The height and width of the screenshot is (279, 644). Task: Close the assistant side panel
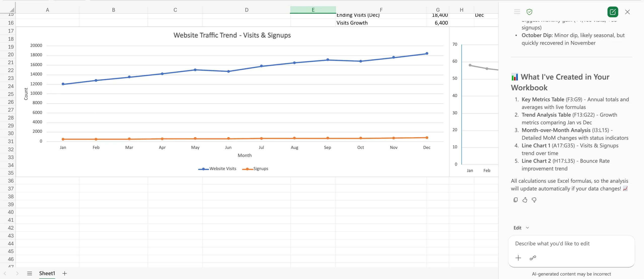pyautogui.click(x=627, y=12)
